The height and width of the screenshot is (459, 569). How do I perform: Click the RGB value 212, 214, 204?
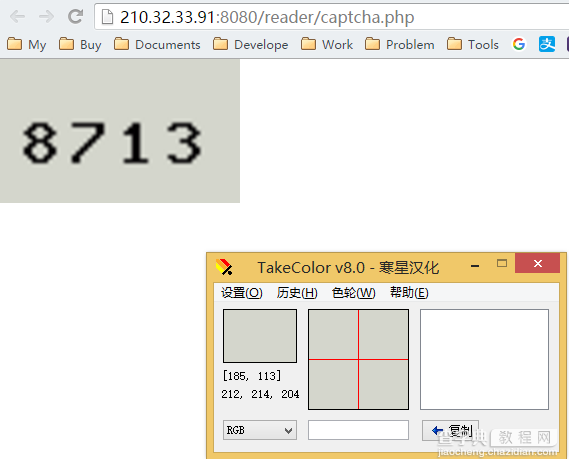click(x=260, y=394)
